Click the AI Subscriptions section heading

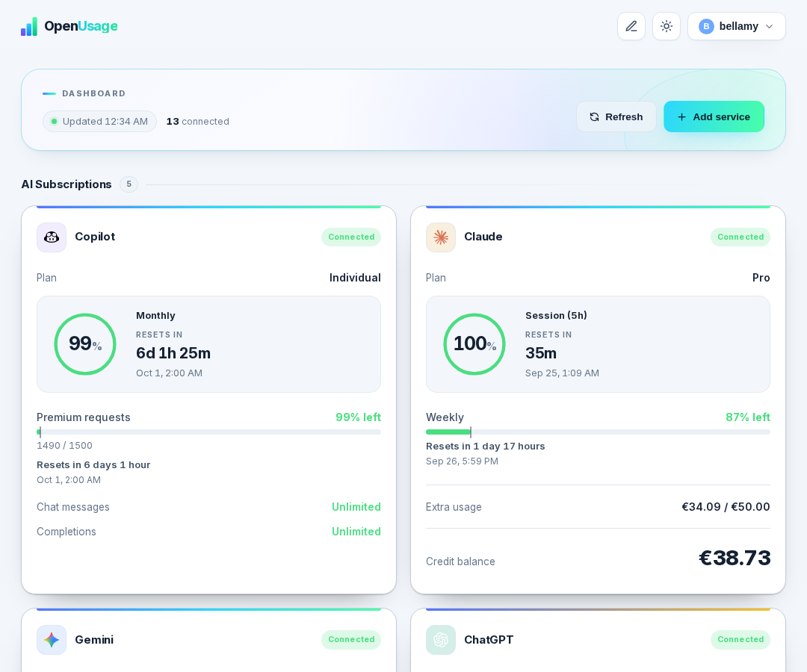(x=67, y=184)
